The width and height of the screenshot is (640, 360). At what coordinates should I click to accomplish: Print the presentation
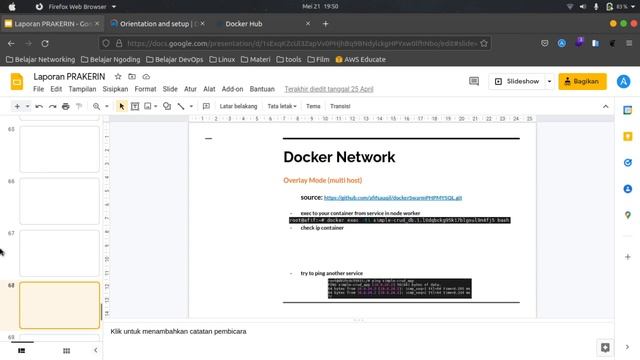coord(66,106)
